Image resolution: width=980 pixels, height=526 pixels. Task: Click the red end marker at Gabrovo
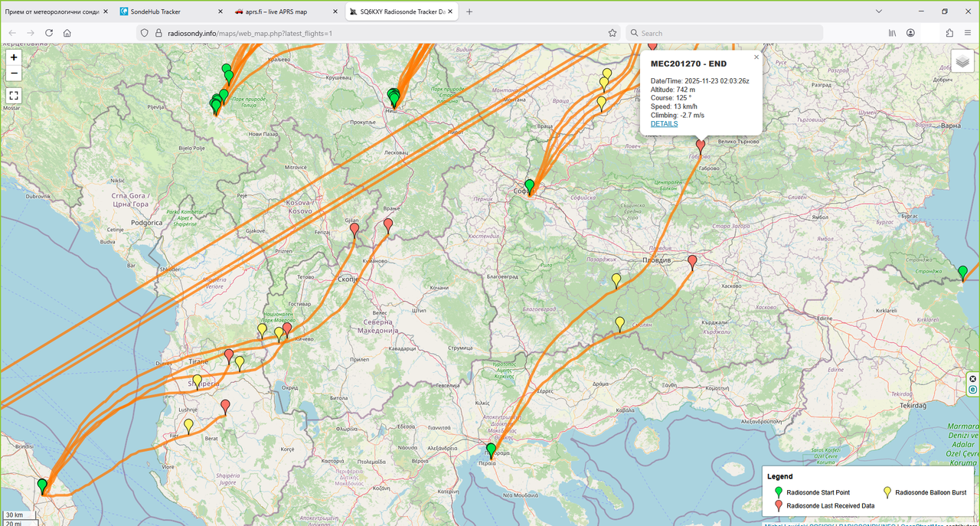pos(700,146)
